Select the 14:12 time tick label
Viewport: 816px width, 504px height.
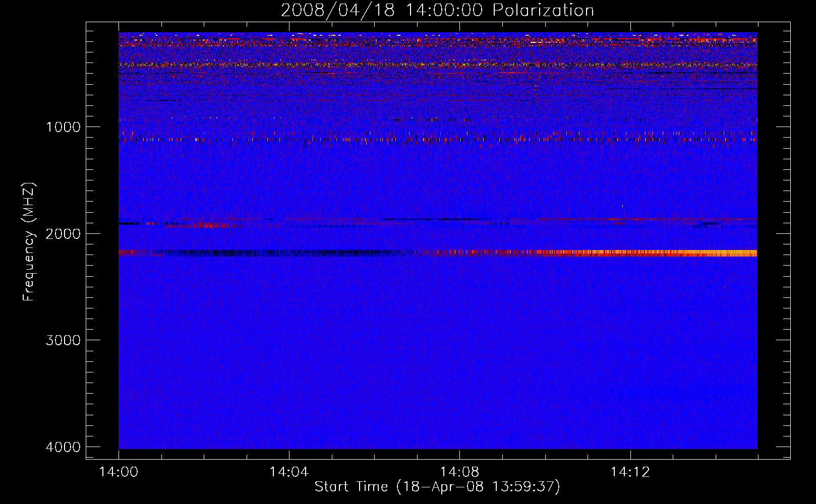point(630,472)
